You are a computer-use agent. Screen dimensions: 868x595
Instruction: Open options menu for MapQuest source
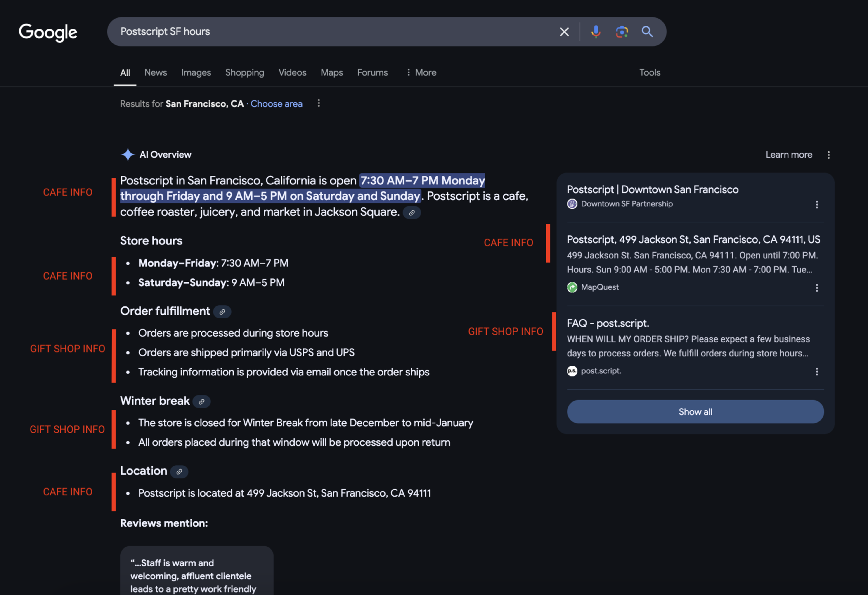817,288
